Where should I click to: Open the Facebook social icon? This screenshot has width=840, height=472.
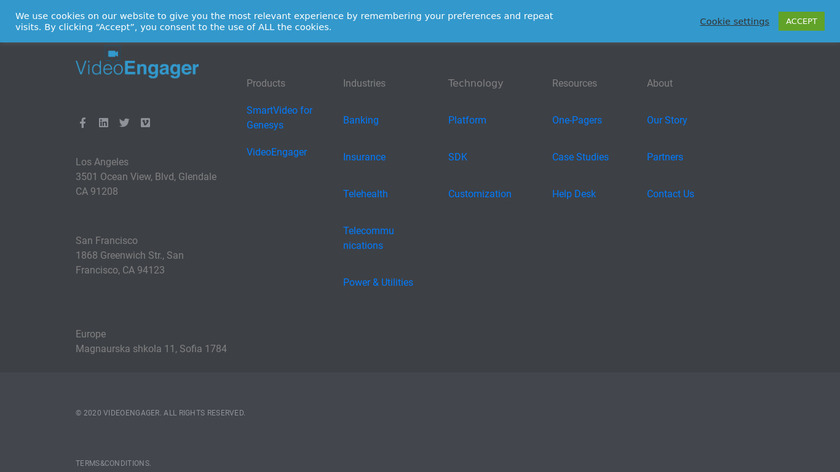(x=83, y=123)
